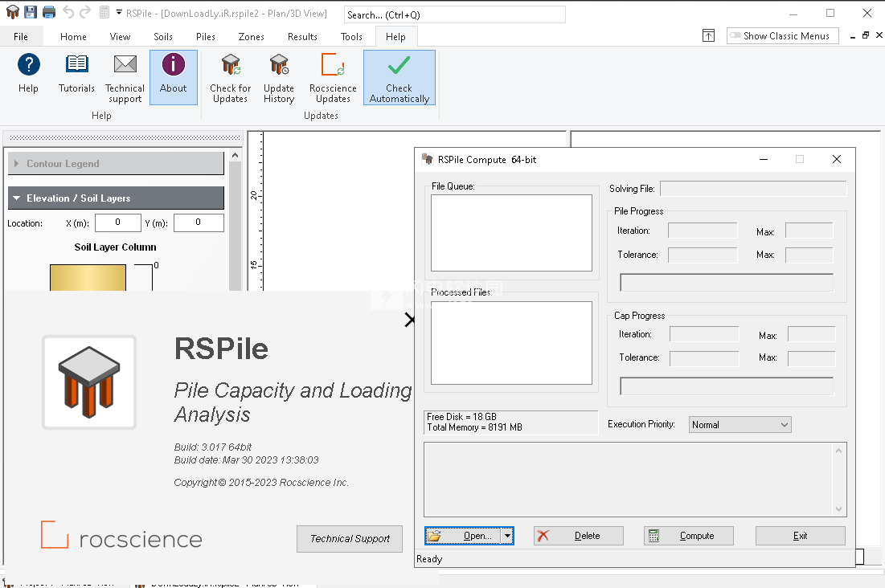Collapse the Elevation / Soil Layers section
Viewport: 885px width, 588px height.
[116, 198]
